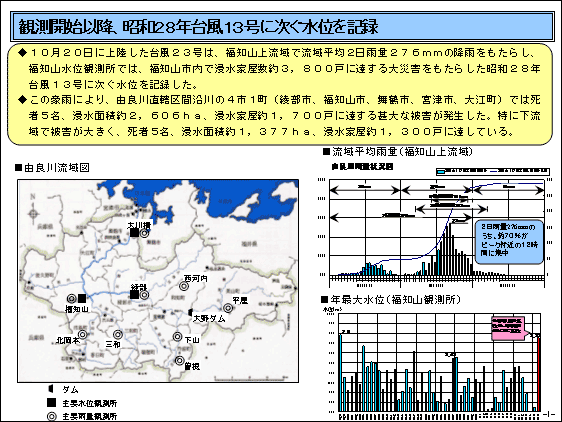Select the 大川橋 black square marker
This screenshot has height=422, width=562.
tap(134, 233)
